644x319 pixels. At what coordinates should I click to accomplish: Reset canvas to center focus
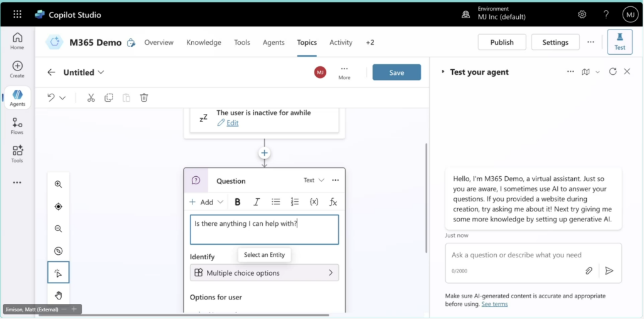coord(58,206)
